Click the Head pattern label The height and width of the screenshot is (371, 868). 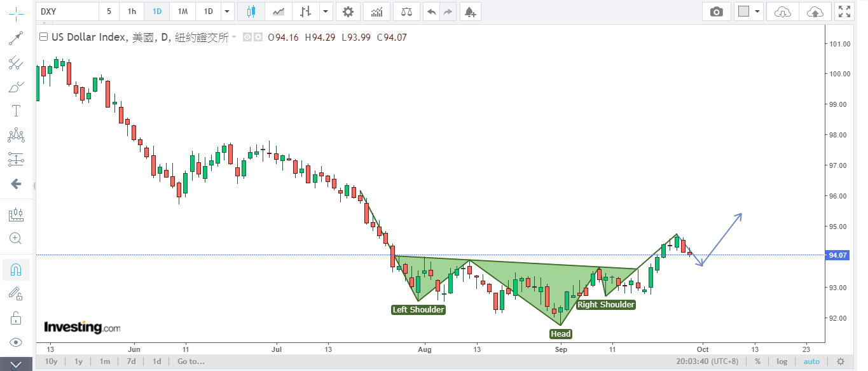pyautogui.click(x=561, y=333)
